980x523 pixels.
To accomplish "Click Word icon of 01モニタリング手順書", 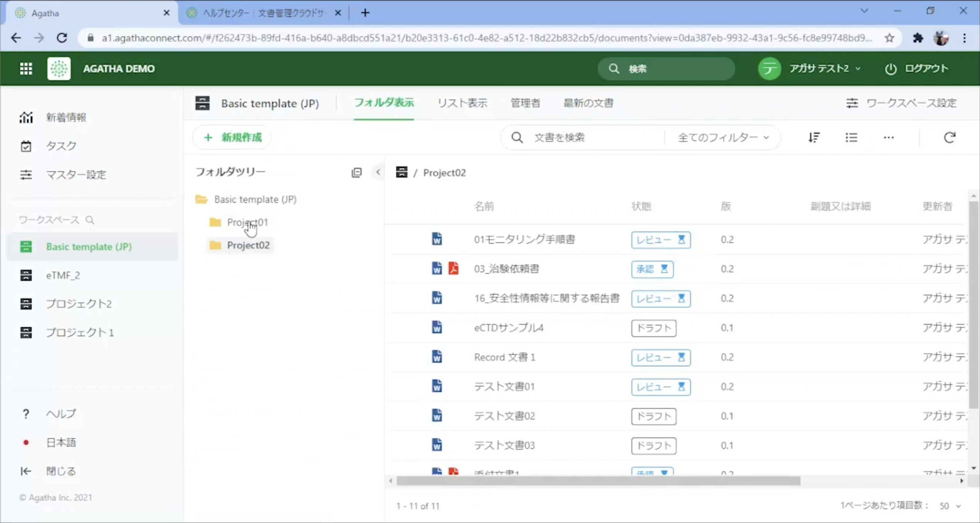I will 437,239.
